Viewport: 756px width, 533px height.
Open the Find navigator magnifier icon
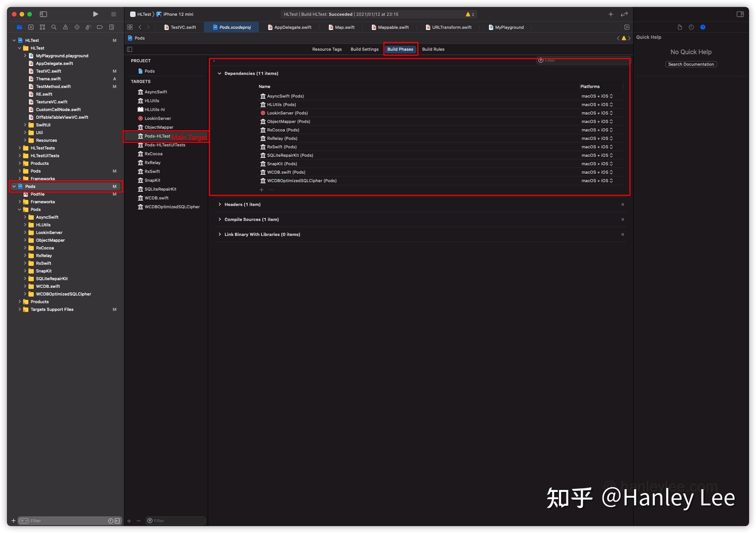[x=54, y=27]
